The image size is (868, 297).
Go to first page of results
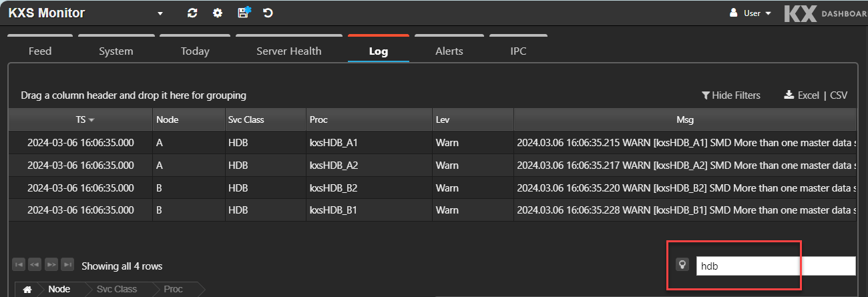[x=19, y=265]
